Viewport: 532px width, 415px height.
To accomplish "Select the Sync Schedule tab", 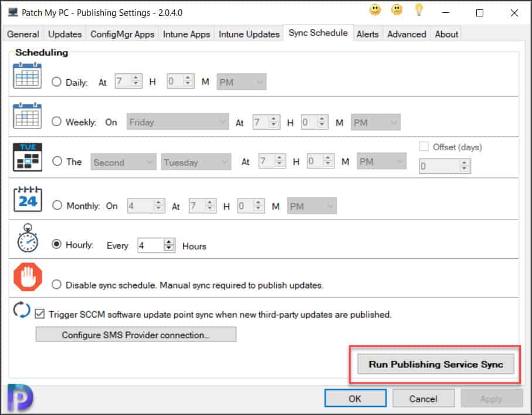I will pos(318,33).
